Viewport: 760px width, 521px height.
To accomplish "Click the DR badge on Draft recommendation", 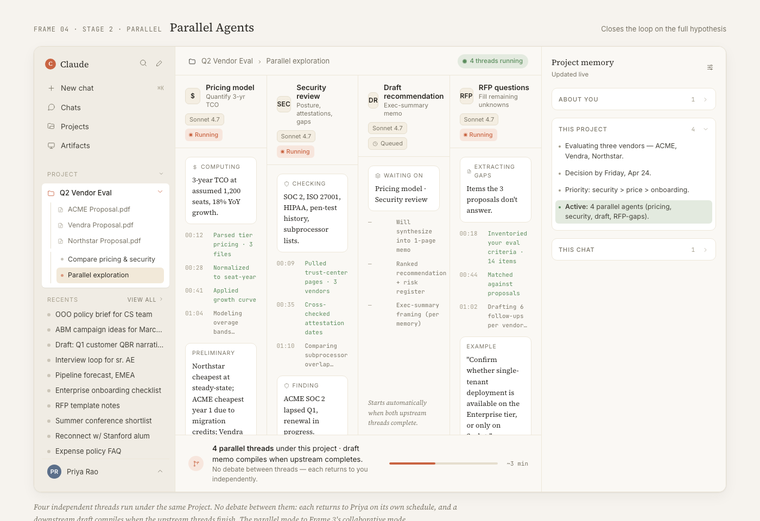I will click(x=373, y=100).
